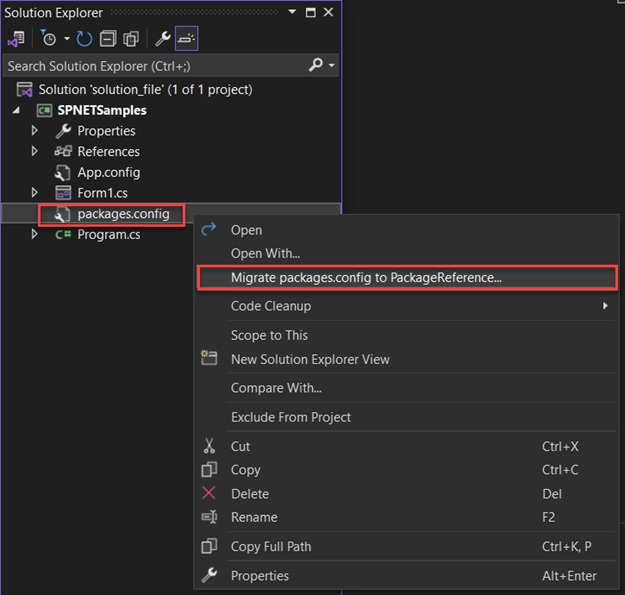Image resolution: width=625 pixels, height=595 pixels.
Task: Click the Refresh toolbar icon
Action: click(84, 39)
